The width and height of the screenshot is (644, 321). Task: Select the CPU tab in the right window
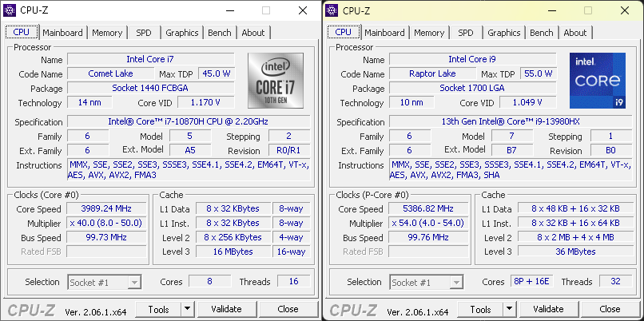pyautogui.click(x=344, y=32)
